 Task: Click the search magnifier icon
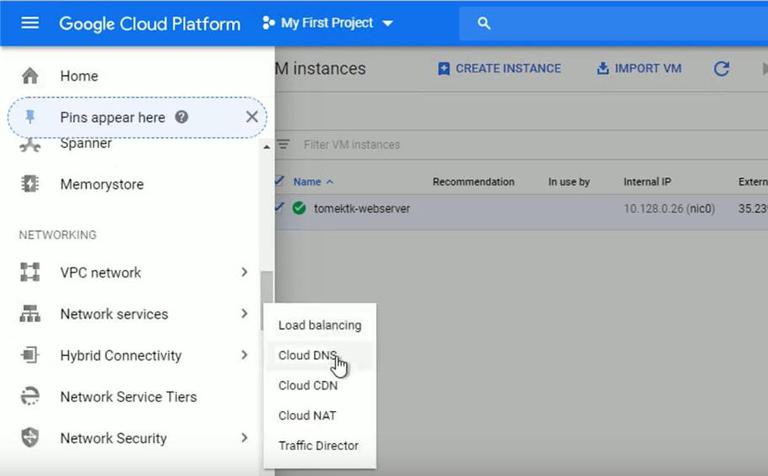[483, 23]
